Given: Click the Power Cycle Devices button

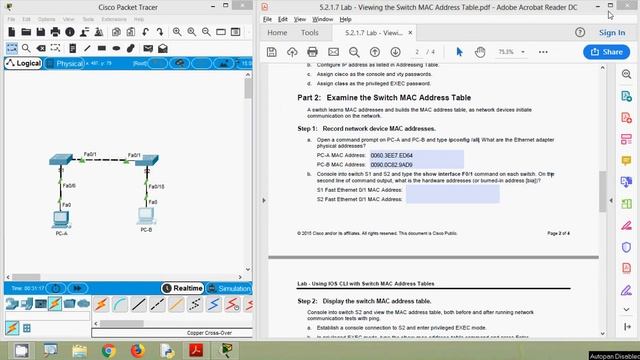Looking at the screenshot, I should click(56, 288).
